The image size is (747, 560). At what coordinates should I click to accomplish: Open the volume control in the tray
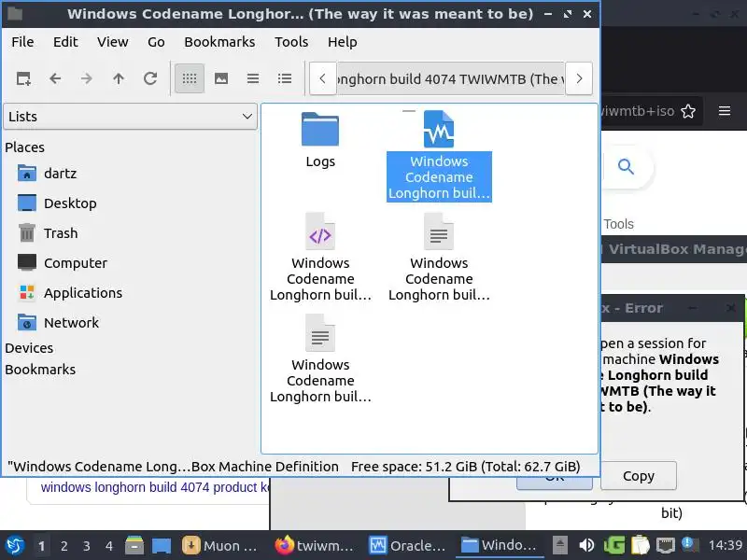[x=586, y=545]
